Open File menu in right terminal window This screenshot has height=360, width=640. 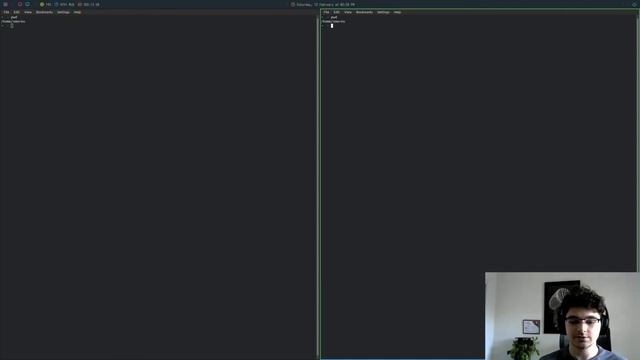click(326, 12)
